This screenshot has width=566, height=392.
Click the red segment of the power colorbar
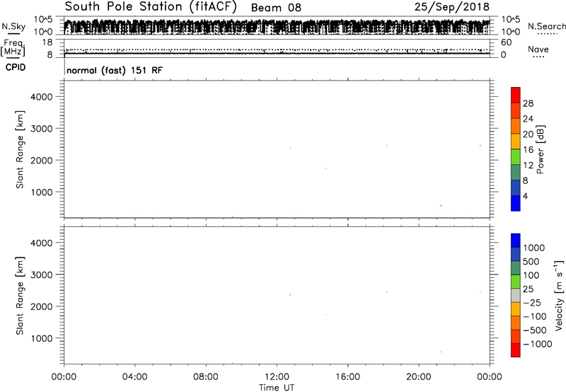point(516,96)
